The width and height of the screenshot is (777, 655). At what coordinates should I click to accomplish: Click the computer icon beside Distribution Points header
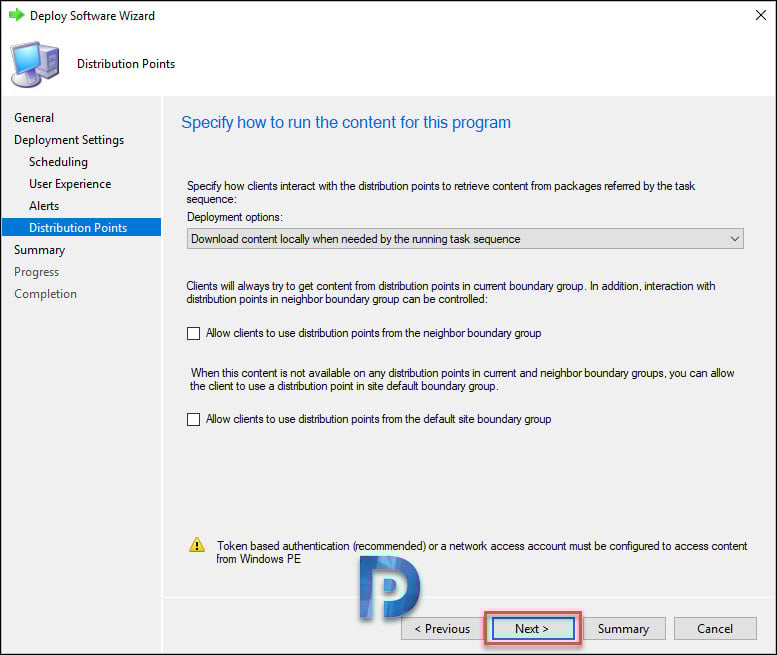35,64
